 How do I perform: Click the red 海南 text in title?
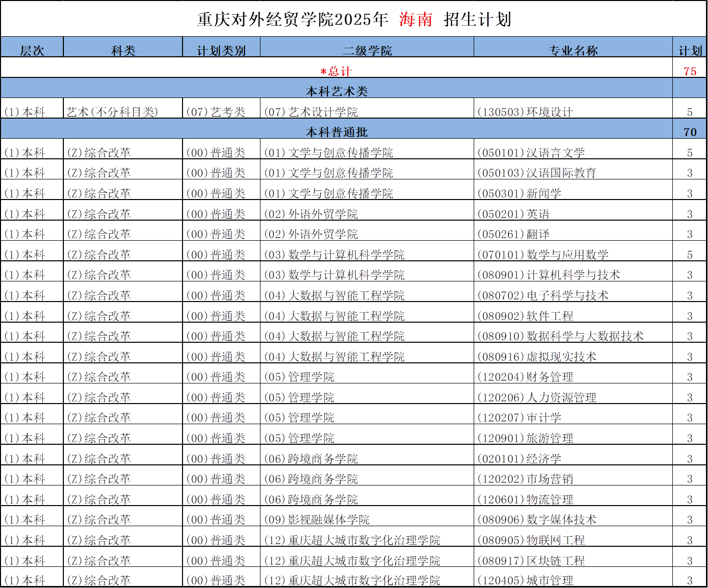tap(416, 20)
